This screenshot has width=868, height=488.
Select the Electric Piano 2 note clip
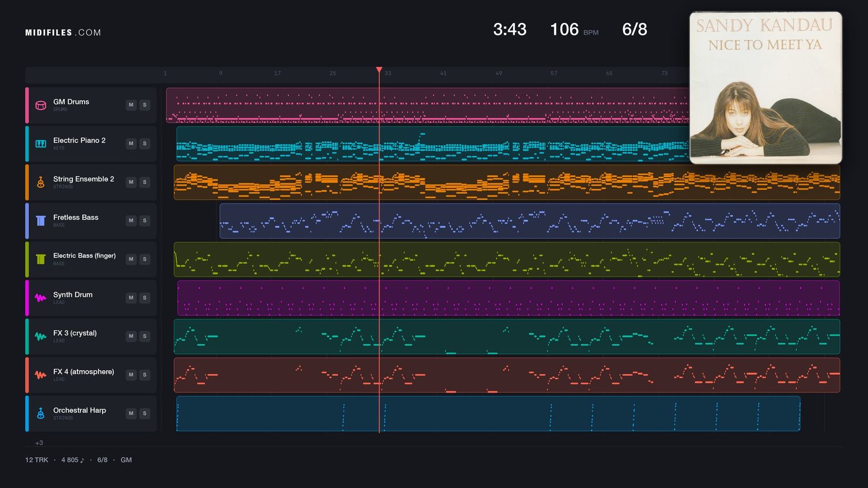[x=433, y=143]
